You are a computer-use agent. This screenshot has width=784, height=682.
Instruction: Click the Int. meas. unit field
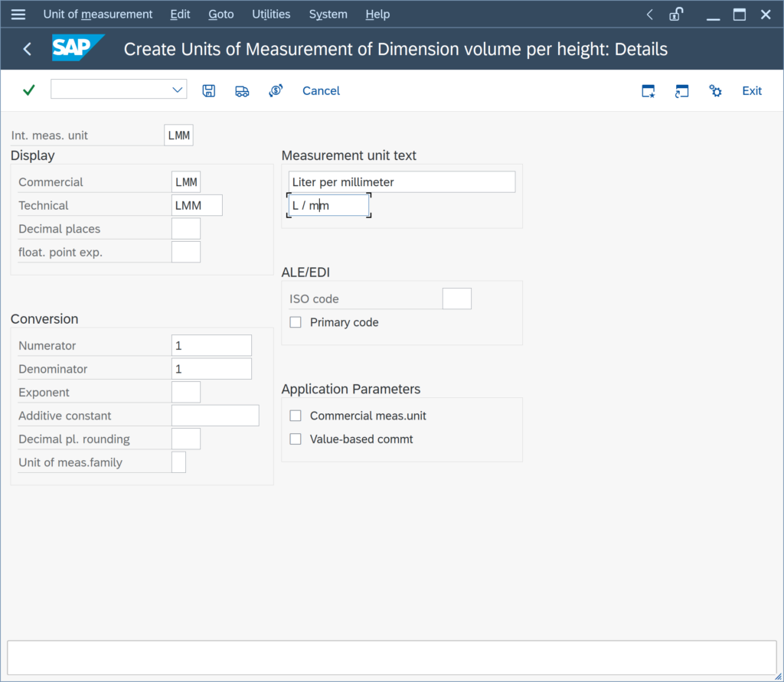[x=178, y=135]
